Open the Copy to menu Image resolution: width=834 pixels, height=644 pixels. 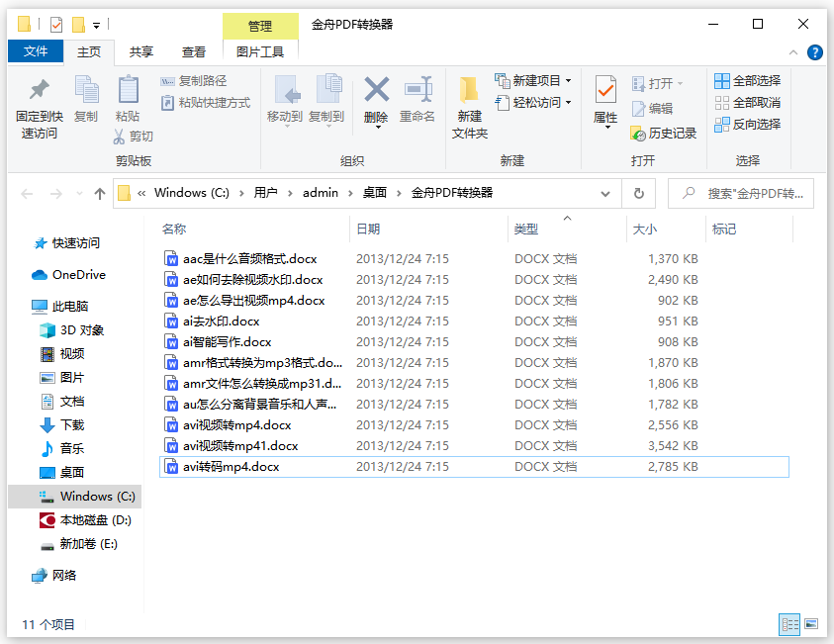(326, 101)
